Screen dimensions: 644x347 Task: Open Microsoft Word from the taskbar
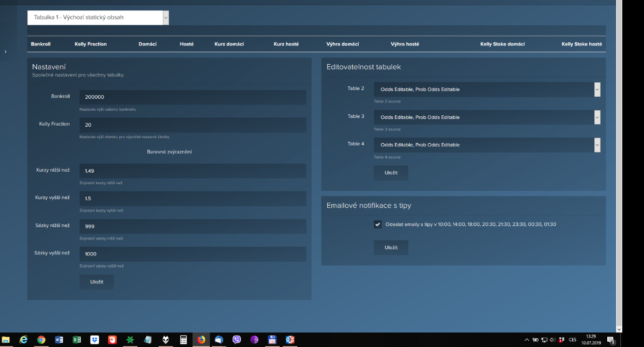click(59, 340)
